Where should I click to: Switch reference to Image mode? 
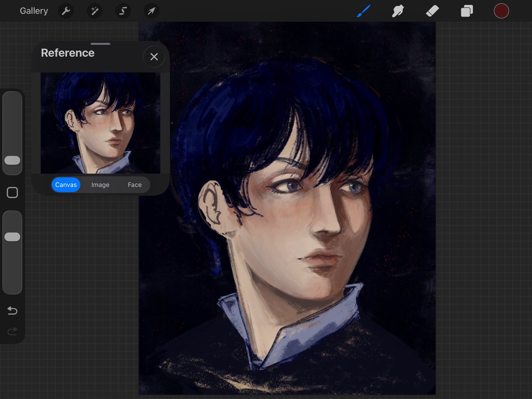point(100,185)
